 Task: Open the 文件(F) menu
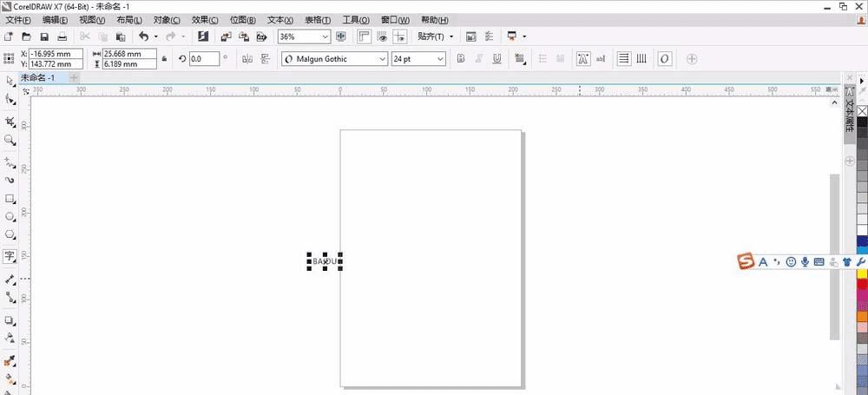tap(18, 20)
